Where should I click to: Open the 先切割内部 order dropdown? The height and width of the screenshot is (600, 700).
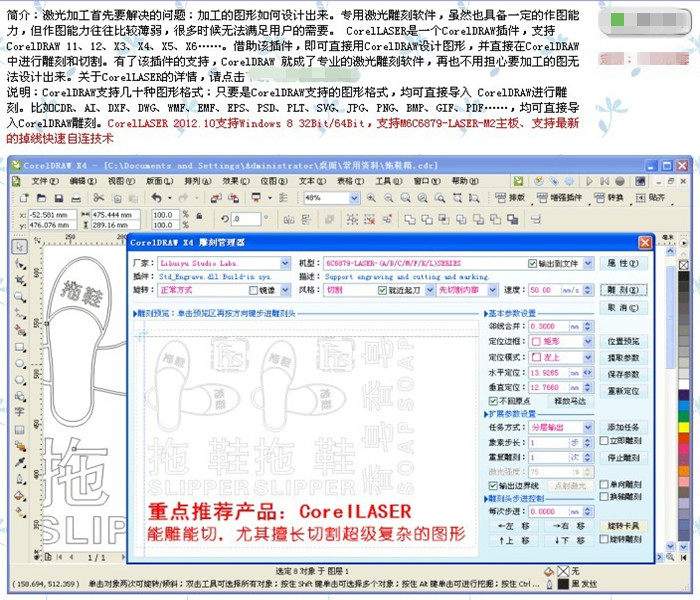click(x=492, y=290)
